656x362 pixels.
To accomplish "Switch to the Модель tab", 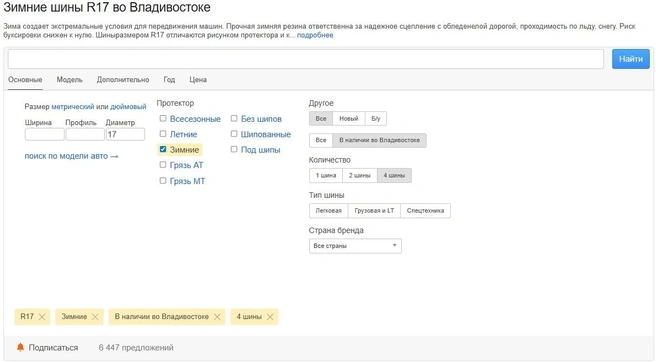I will click(69, 80).
